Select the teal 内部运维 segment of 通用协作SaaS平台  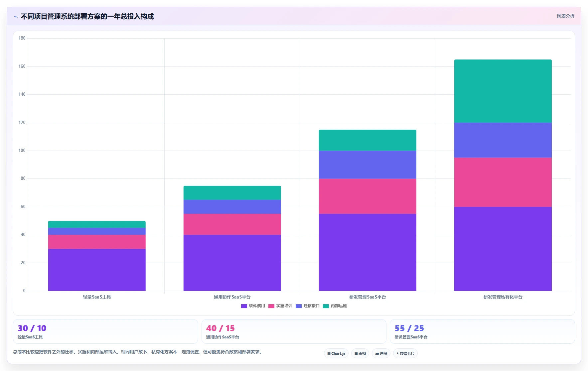[x=232, y=193]
